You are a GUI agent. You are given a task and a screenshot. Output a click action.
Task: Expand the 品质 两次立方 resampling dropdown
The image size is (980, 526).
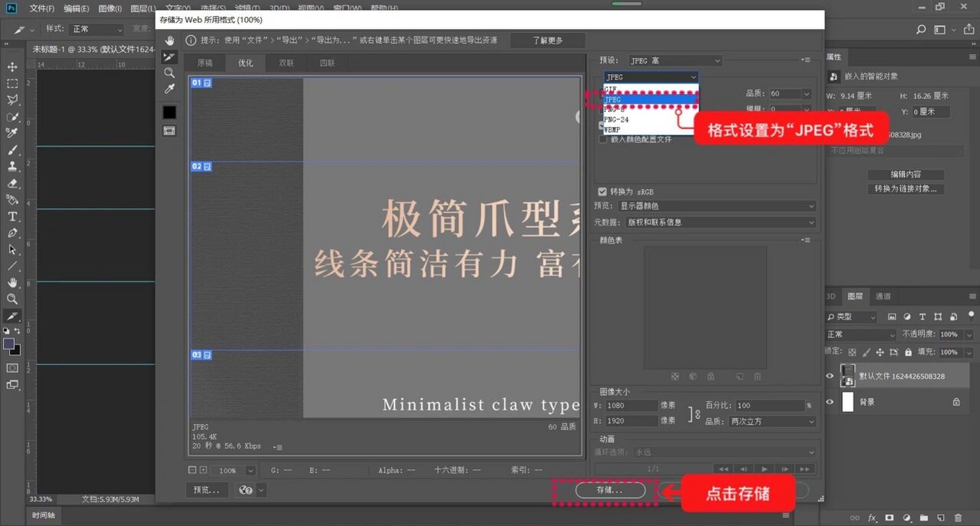(x=772, y=421)
